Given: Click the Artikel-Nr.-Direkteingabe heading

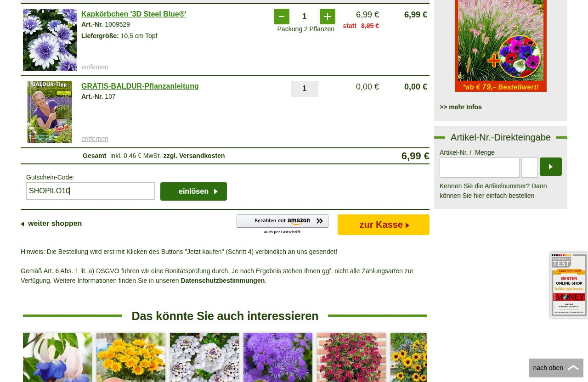Looking at the screenshot, I should pos(501,137).
